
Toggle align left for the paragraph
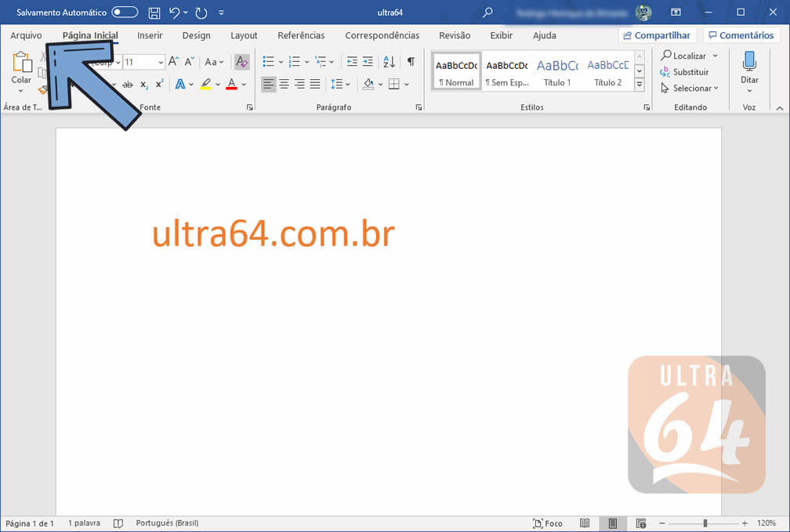pos(269,84)
